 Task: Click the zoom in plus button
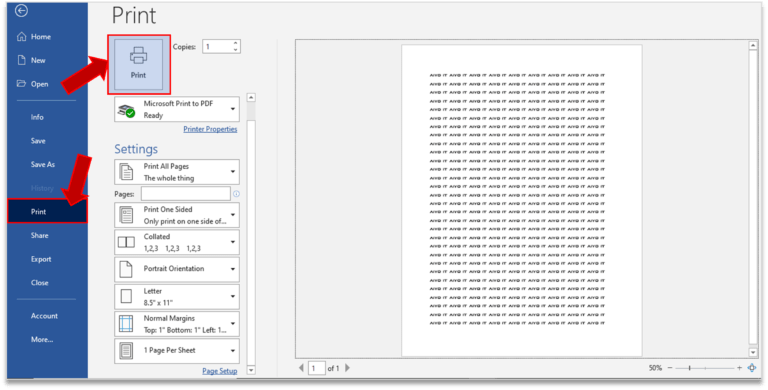coord(740,368)
